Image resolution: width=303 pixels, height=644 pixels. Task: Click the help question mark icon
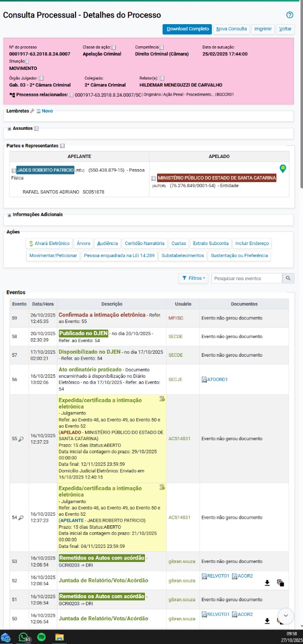click(289, 15)
